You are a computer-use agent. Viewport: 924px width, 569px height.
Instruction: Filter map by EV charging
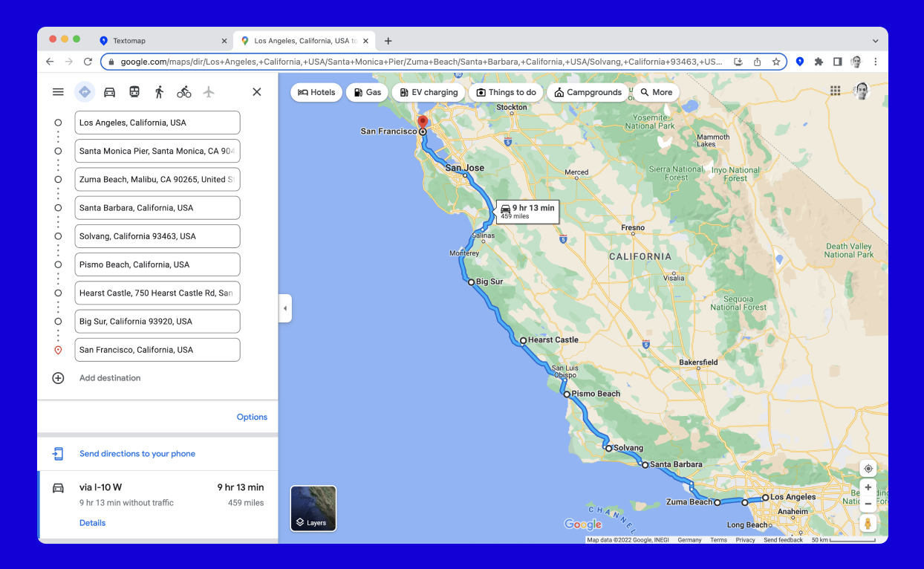click(429, 92)
